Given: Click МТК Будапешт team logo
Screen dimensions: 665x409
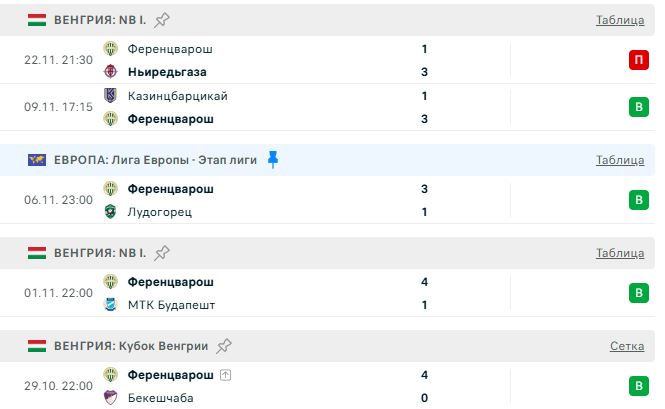Looking at the screenshot, I should coord(111,305).
